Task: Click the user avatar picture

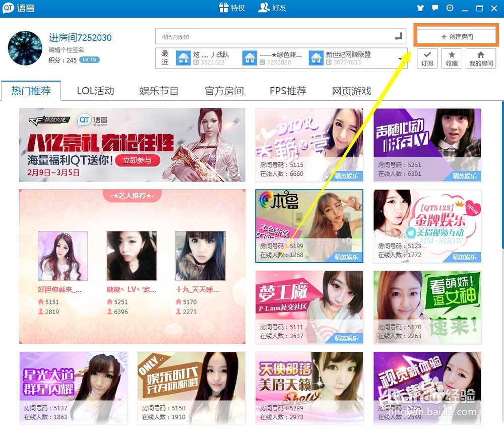Action: coord(25,48)
